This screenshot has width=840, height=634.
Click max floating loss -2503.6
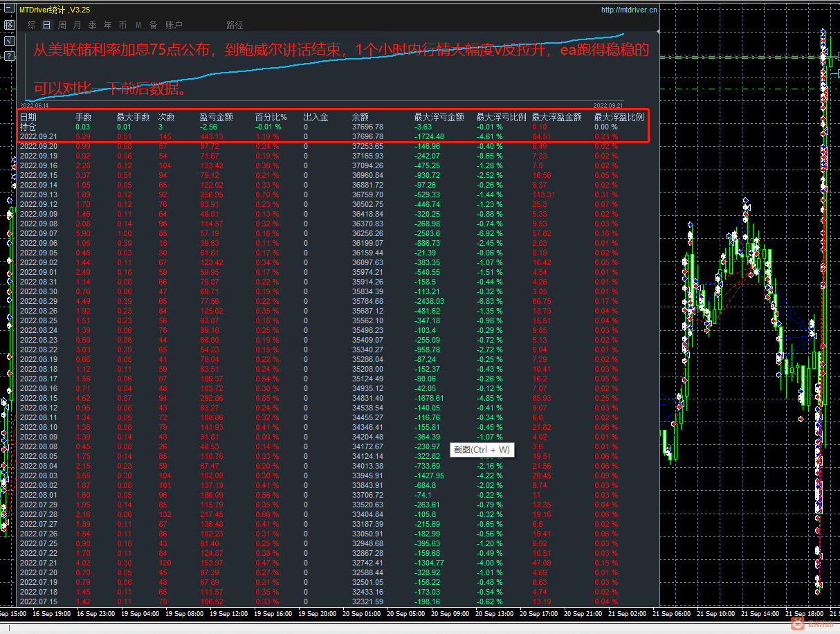coord(427,234)
